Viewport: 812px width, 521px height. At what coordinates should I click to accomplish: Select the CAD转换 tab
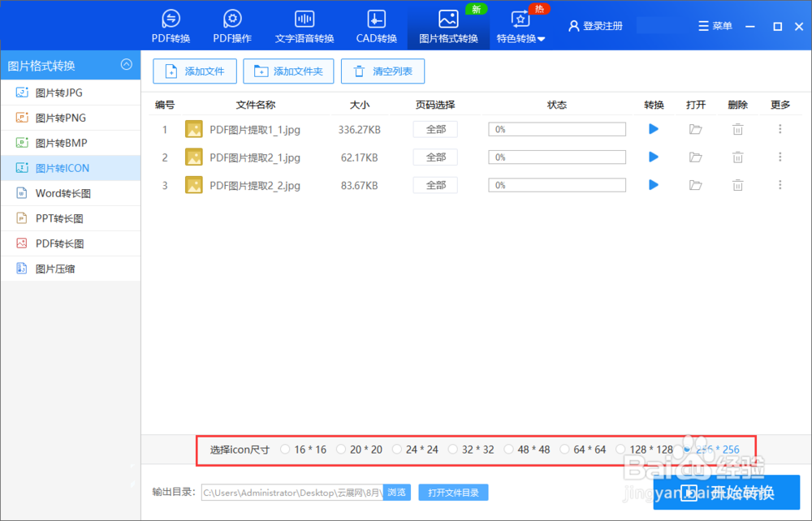click(x=376, y=26)
